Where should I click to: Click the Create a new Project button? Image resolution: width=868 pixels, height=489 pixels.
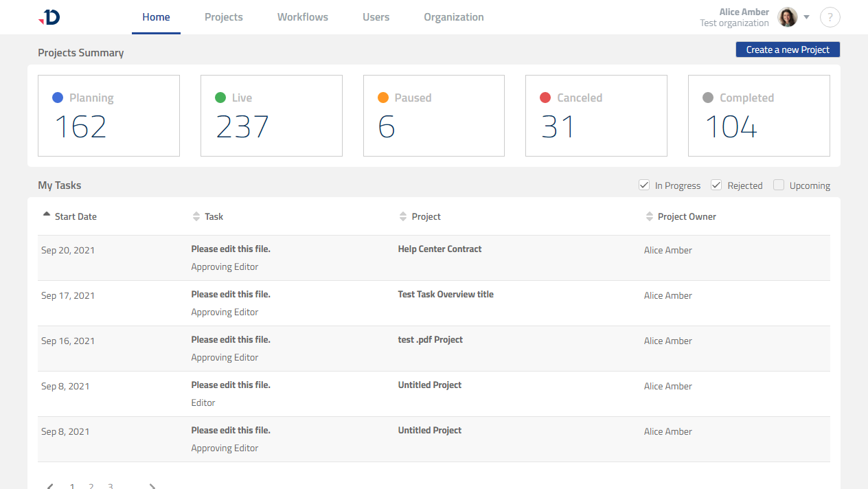pos(787,49)
